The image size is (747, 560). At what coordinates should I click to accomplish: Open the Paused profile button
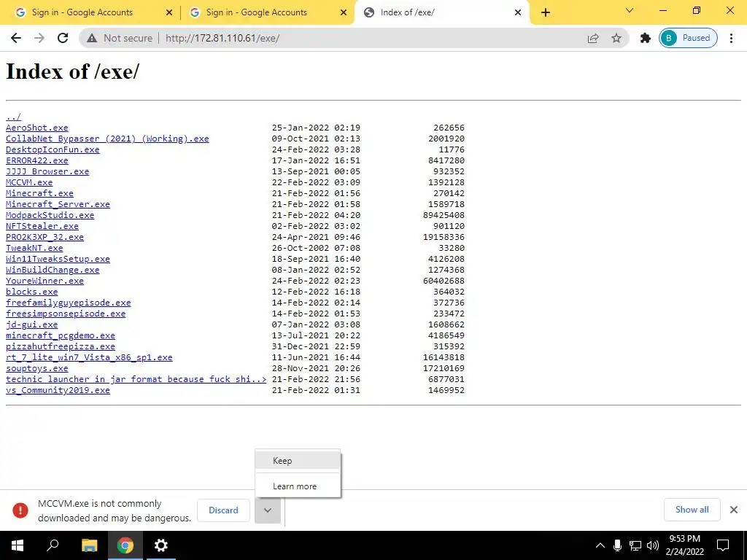tap(688, 38)
